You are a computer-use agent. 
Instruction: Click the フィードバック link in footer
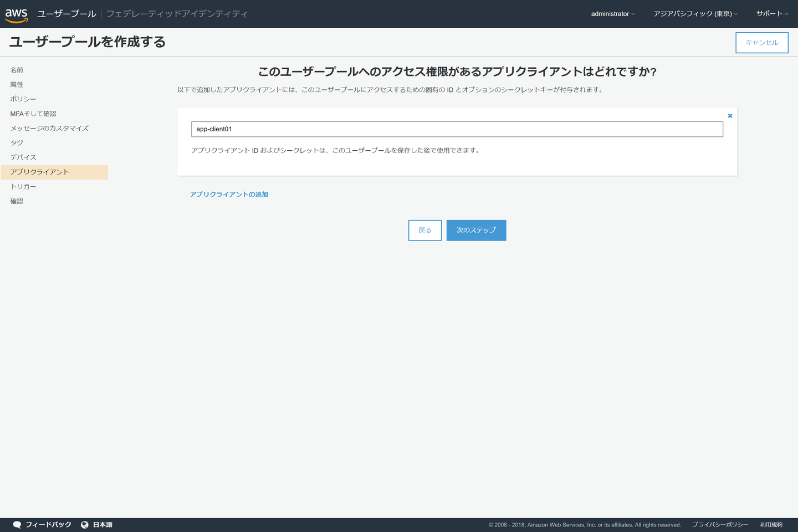click(49, 525)
